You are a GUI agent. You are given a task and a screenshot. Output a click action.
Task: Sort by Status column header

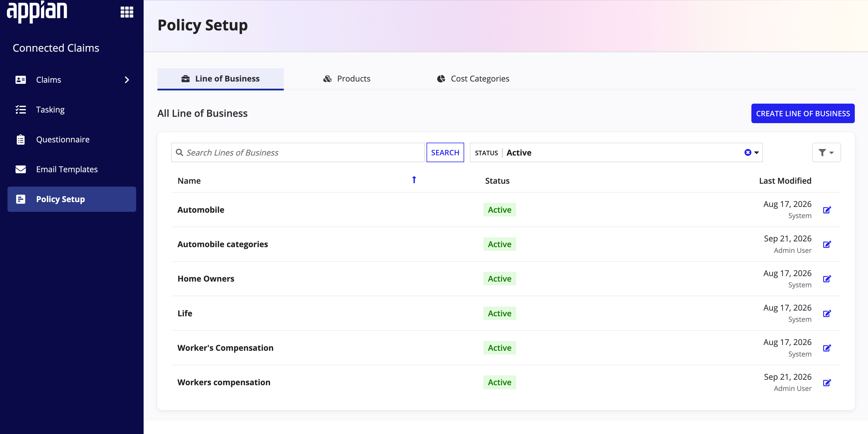497,181
